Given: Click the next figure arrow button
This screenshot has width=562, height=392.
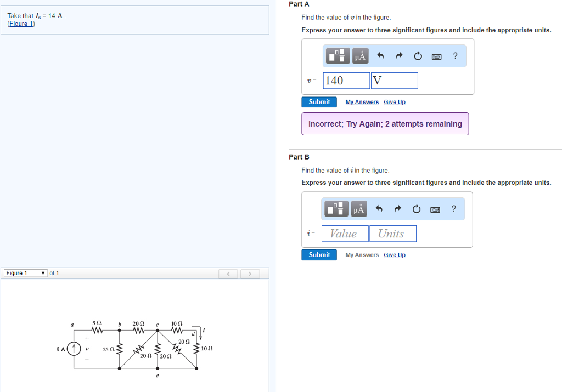Looking at the screenshot, I should [x=250, y=273].
